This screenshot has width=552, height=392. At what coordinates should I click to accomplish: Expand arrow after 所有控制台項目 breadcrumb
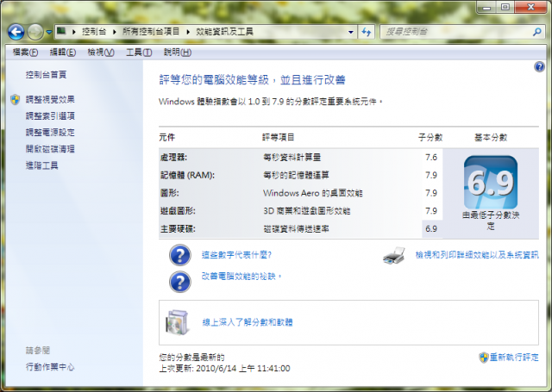[188, 32]
